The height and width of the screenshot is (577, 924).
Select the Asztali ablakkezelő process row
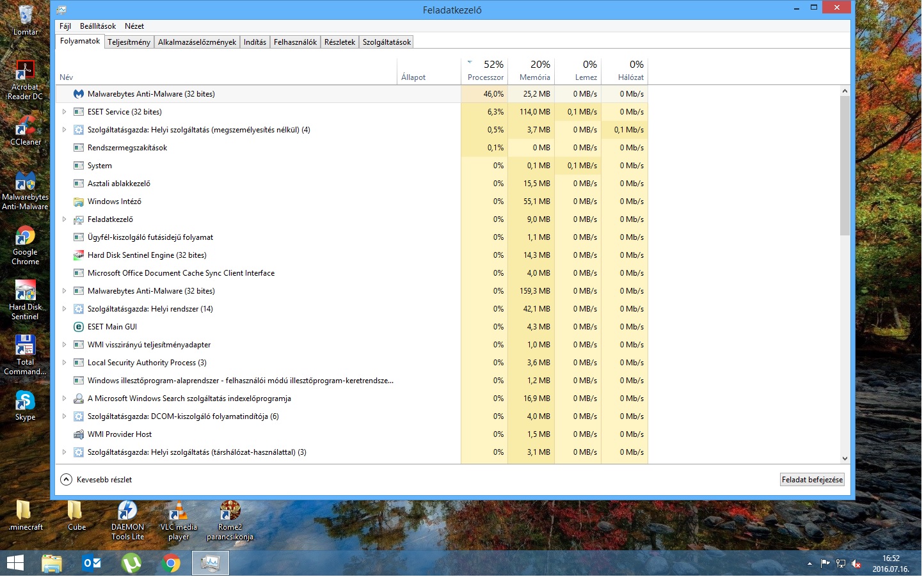pyautogui.click(x=352, y=184)
